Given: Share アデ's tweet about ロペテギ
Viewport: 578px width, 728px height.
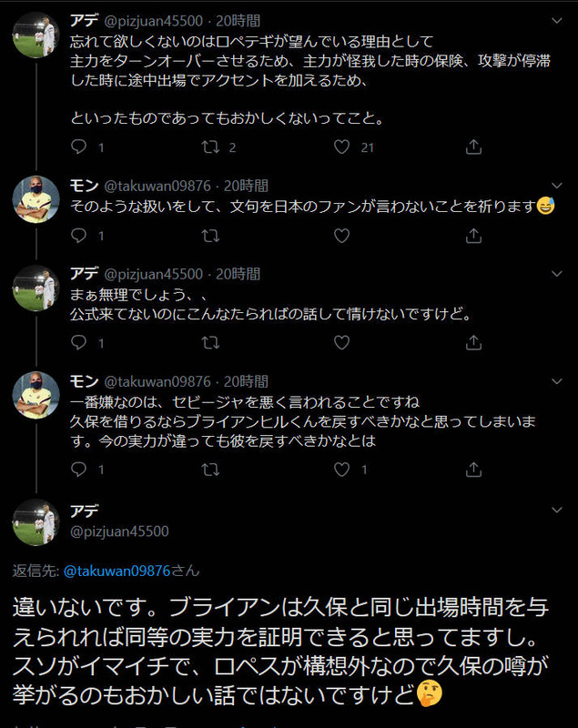Looking at the screenshot, I should [x=472, y=145].
